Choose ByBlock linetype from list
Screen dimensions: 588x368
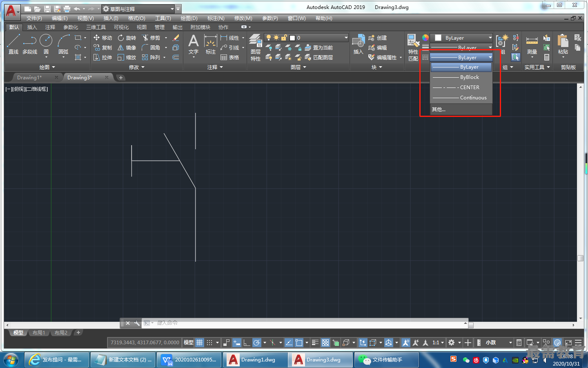pos(461,77)
